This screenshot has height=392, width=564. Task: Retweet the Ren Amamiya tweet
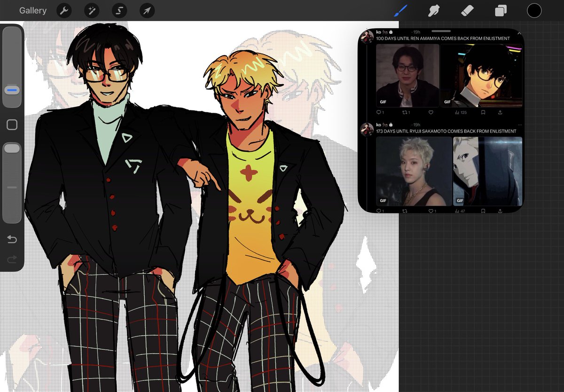coord(405,112)
